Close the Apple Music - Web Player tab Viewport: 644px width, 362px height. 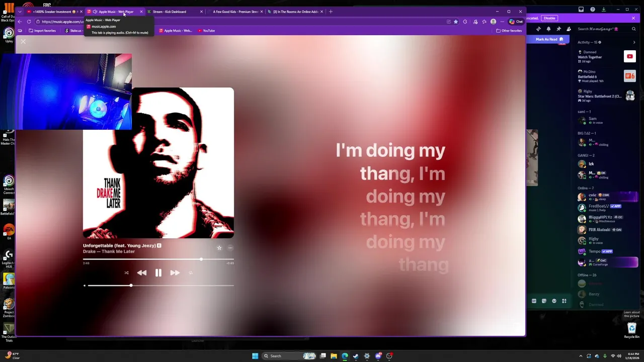click(141, 12)
